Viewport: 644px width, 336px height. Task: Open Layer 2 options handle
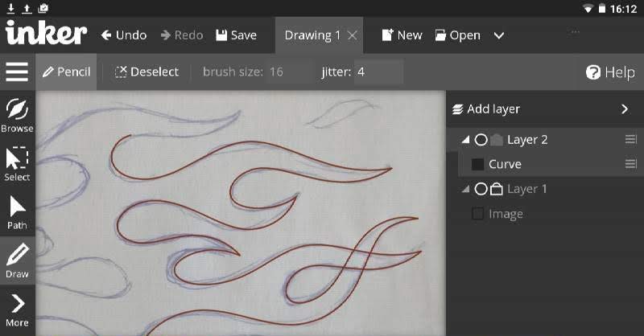[630, 140]
